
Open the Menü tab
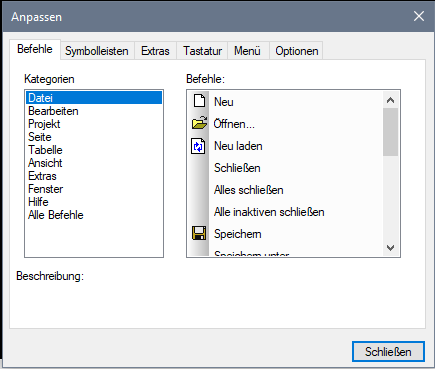pyautogui.click(x=247, y=51)
